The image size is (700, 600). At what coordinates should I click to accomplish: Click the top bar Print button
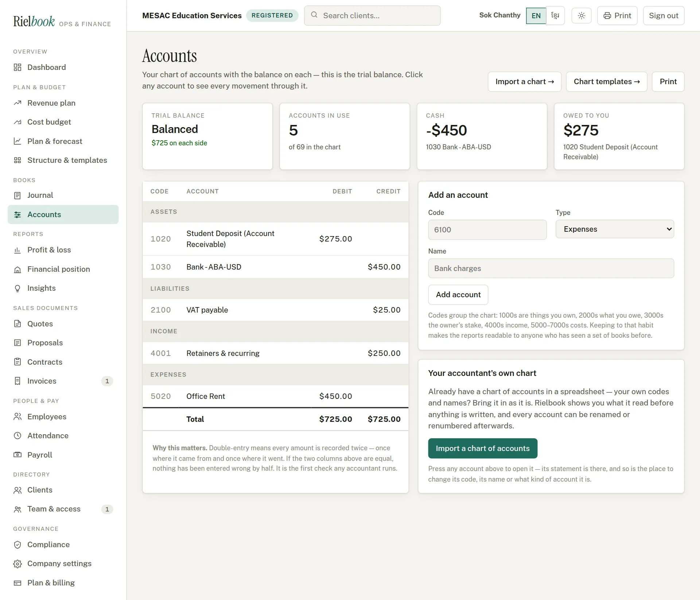click(x=617, y=16)
